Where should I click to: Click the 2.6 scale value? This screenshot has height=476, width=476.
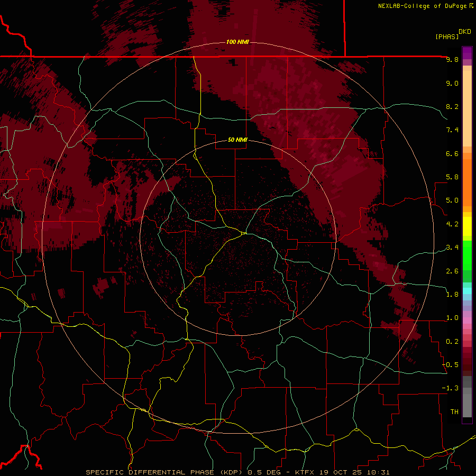(x=452, y=271)
